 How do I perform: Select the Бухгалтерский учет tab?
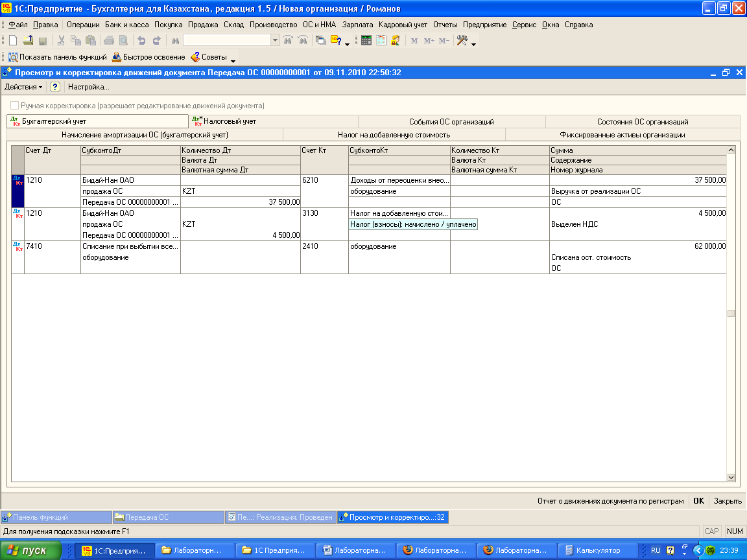click(98, 121)
